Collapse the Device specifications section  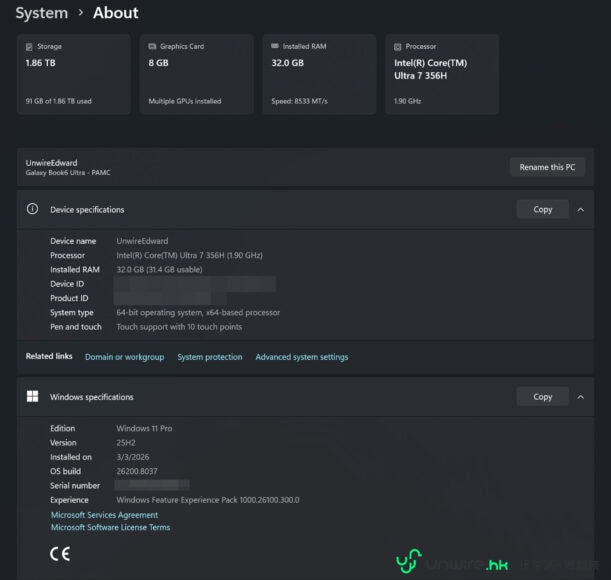(x=581, y=210)
